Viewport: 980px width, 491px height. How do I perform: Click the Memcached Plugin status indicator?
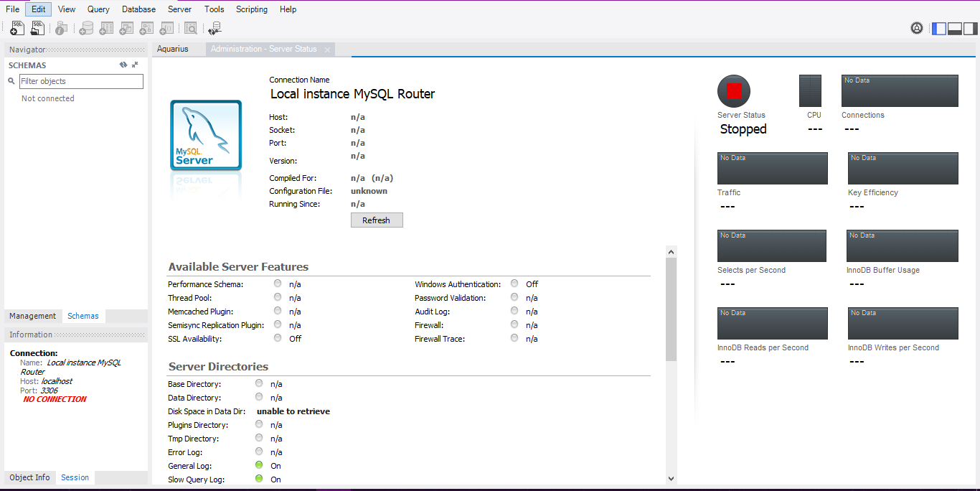click(278, 311)
